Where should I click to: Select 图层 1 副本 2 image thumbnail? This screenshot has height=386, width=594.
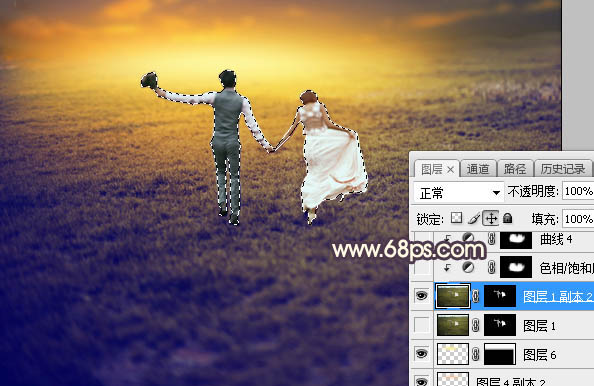click(453, 296)
